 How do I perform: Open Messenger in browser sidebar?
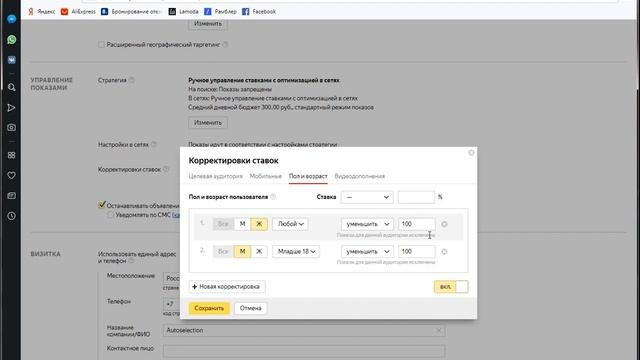click(11, 19)
